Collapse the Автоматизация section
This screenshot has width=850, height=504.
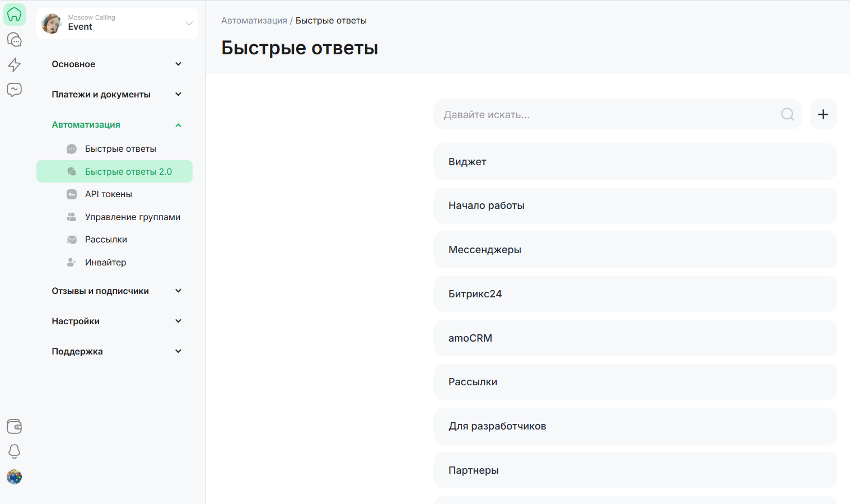116,125
